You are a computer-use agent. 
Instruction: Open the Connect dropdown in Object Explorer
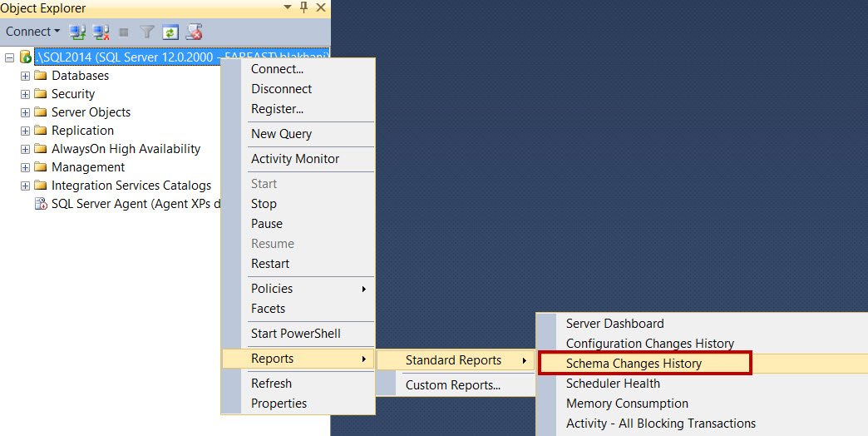tap(32, 32)
